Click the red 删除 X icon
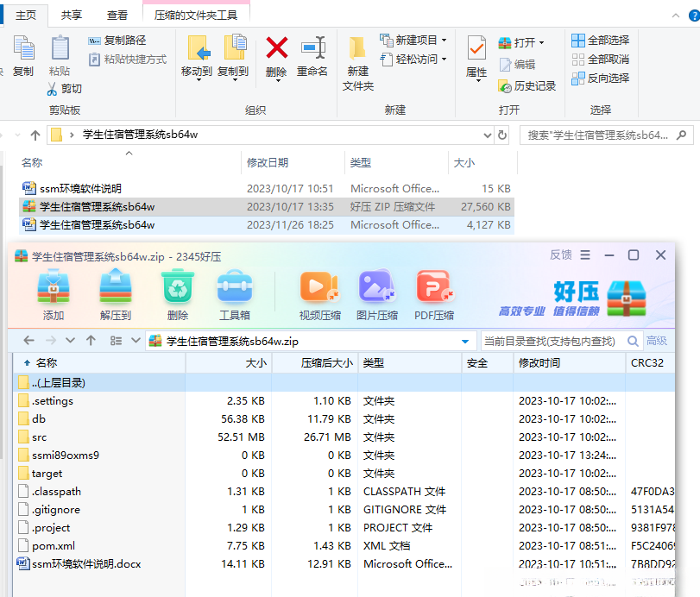 click(276, 47)
